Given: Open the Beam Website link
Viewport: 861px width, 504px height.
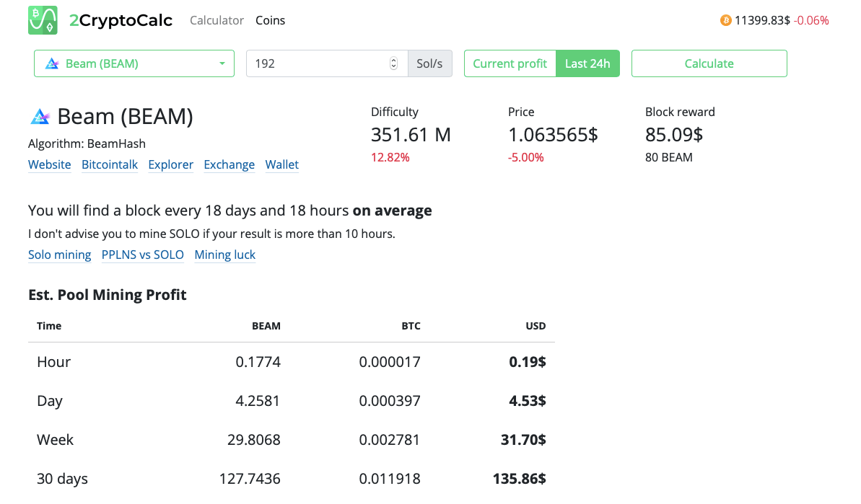Looking at the screenshot, I should pos(49,164).
